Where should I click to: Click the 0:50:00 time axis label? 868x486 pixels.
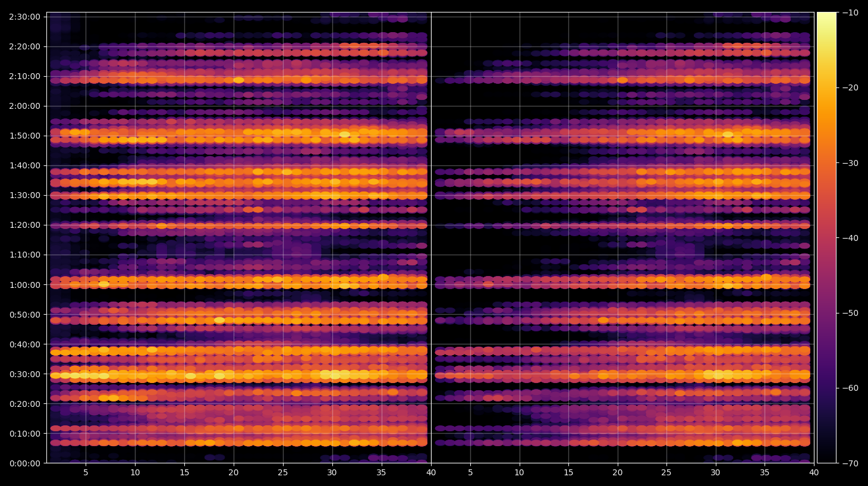point(24,315)
